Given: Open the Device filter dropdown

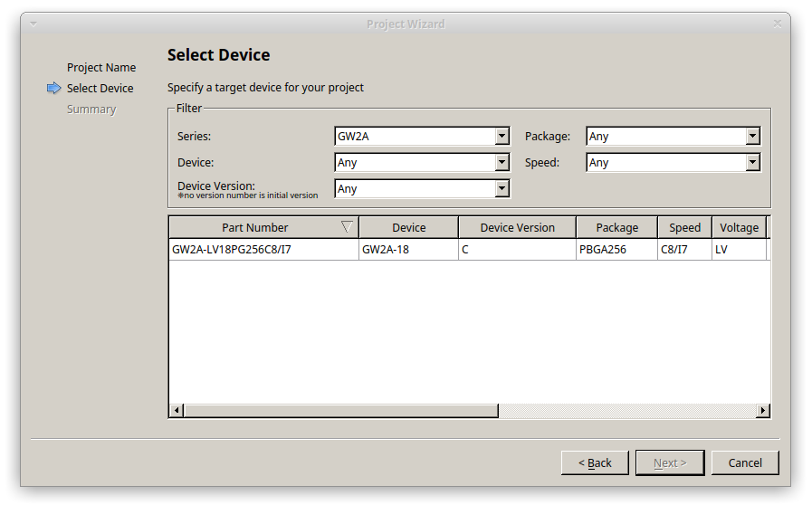Looking at the screenshot, I should click(422, 163).
